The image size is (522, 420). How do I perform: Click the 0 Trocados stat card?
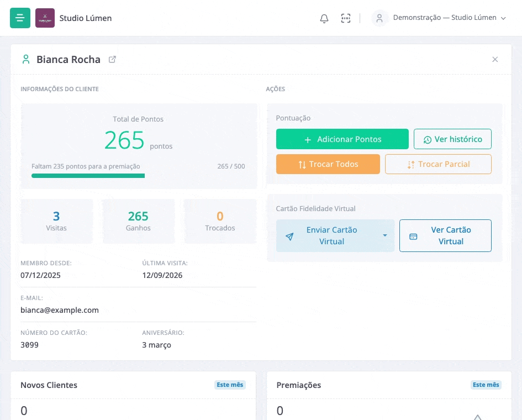click(x=220, y=221)
